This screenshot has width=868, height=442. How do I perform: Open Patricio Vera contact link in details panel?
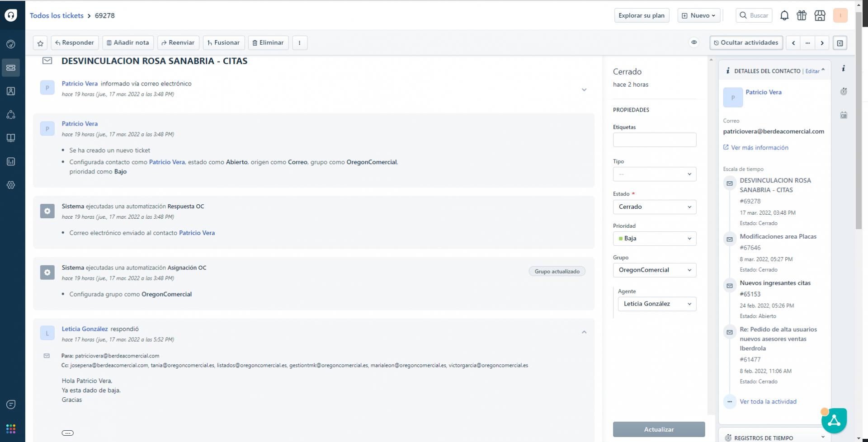(764, 92)
